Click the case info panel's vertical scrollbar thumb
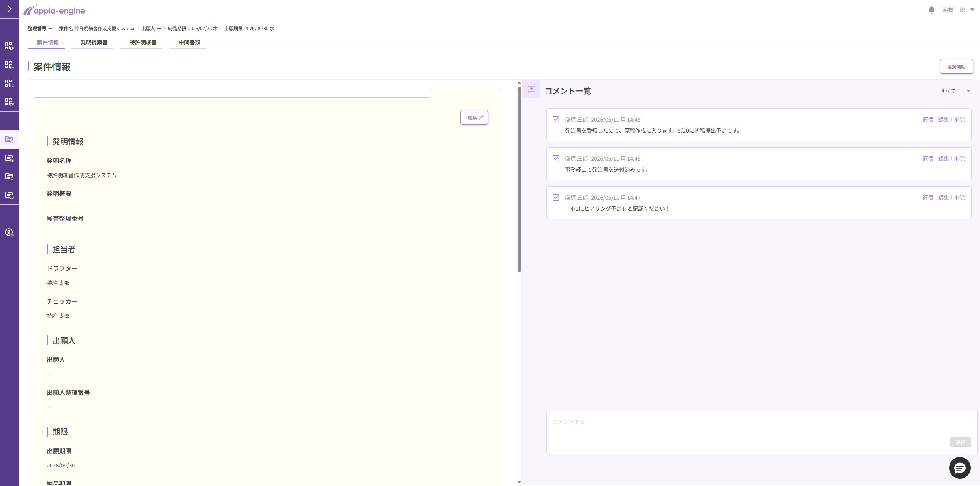This screenshot has width=980, height=486. tap(519, 179)
